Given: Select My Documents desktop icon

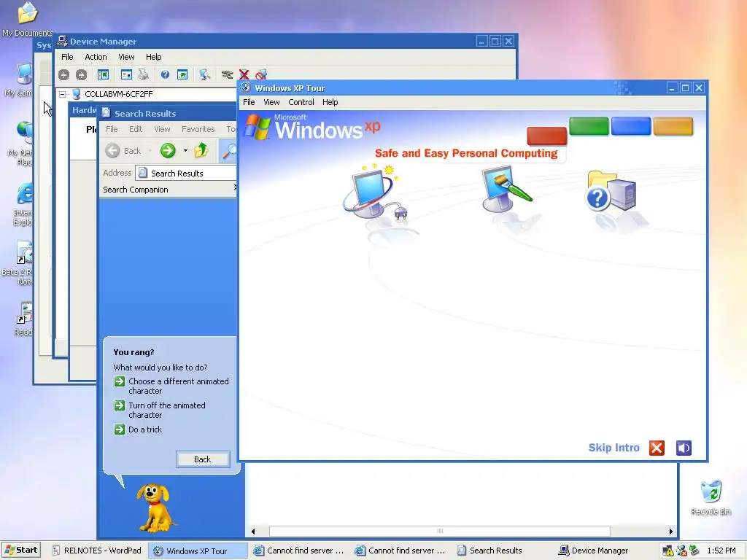Looking at the screenshot, I should click(x=27, y=19).
